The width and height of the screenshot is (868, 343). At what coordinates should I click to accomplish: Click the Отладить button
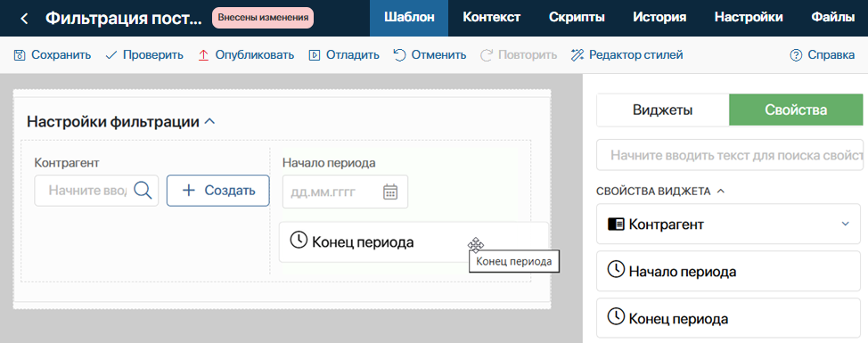[x=344, y=54]
